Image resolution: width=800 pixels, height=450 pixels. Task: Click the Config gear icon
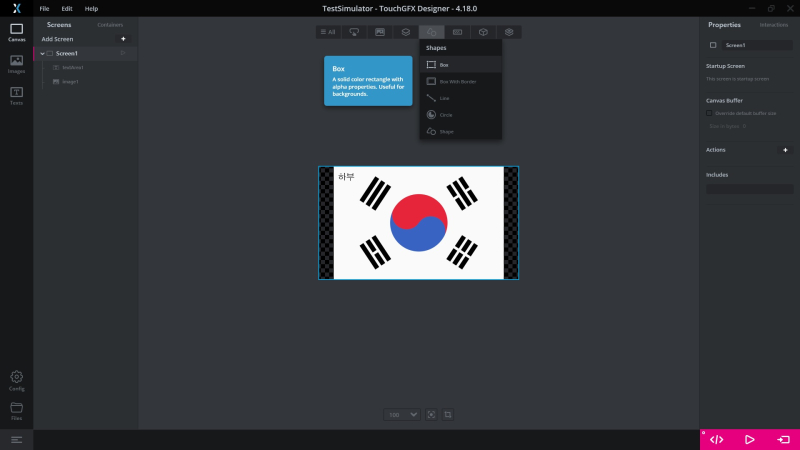point(16,380)
